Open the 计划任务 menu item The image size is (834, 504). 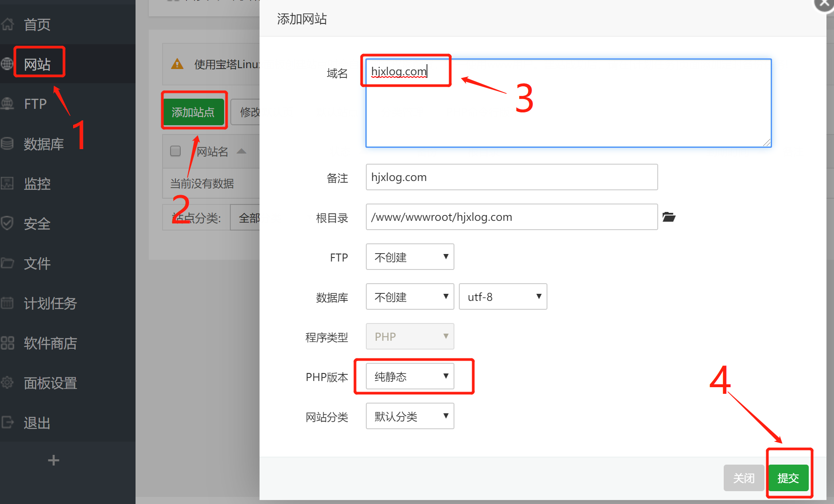pos(50,303)
